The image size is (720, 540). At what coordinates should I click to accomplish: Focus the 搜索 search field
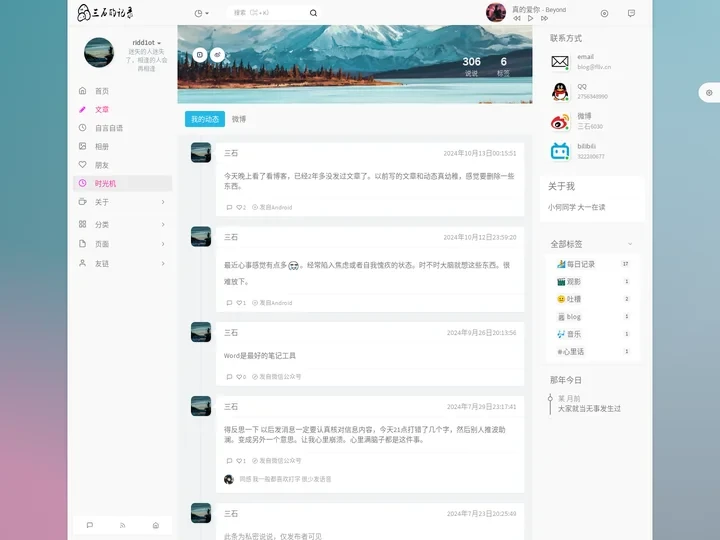(x=269, y=13)
